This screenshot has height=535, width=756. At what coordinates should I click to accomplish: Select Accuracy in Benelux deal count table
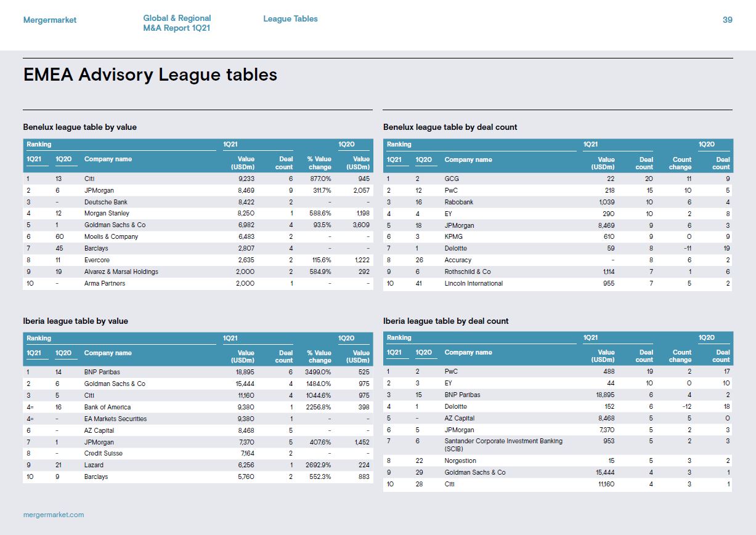pos(458,260)
